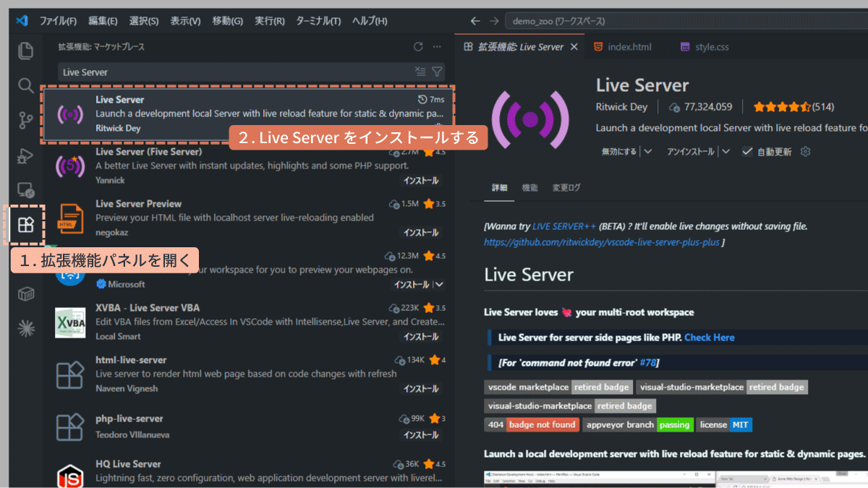Click the 無効にする button
Viewport: 868px width, 488px height.
click(619, 151)
